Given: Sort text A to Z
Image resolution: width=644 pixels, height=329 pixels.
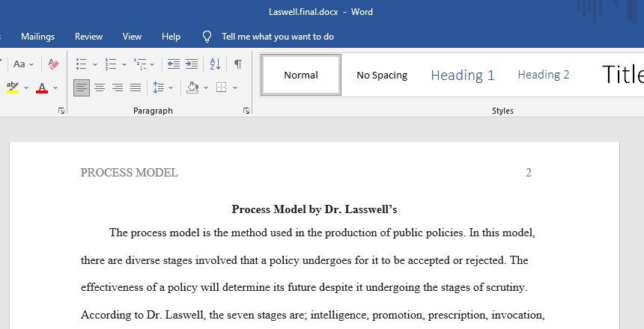Looking at the screenshot, I should click(215, 64).
